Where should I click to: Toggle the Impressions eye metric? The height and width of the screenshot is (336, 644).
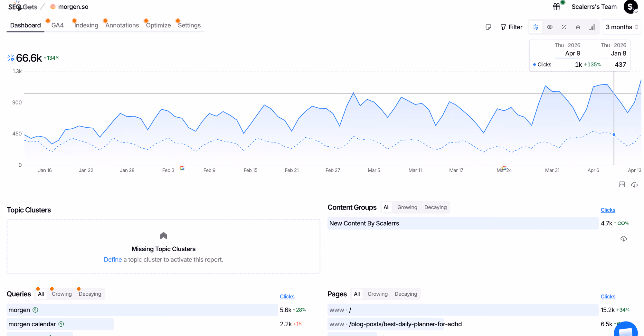pyautogui.click(x=550, y=27)
